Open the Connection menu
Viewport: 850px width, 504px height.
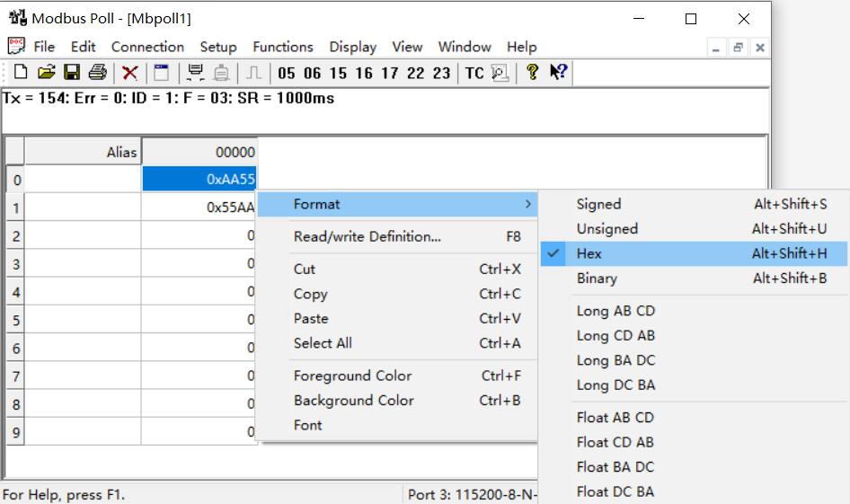[147, 47]
